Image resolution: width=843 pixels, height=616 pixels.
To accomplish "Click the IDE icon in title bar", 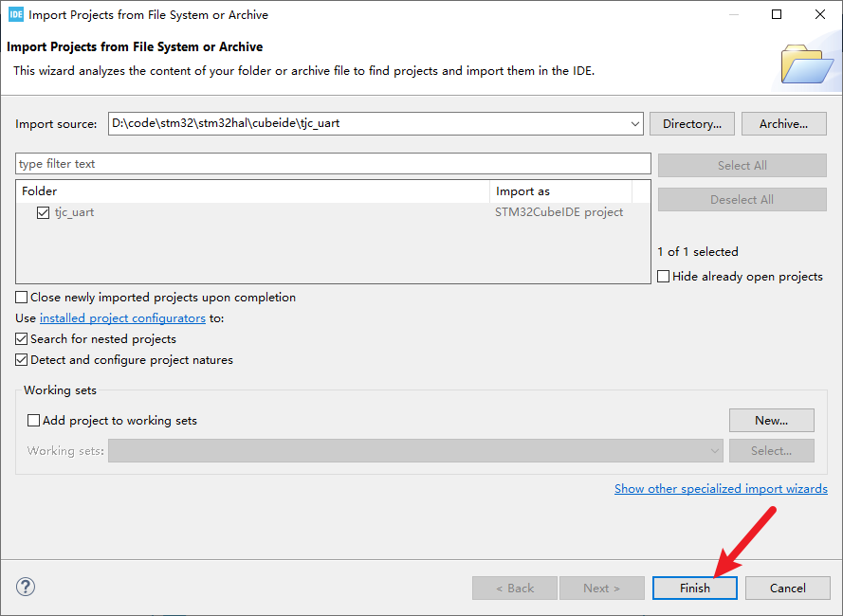I will click(x=15, y=14).
